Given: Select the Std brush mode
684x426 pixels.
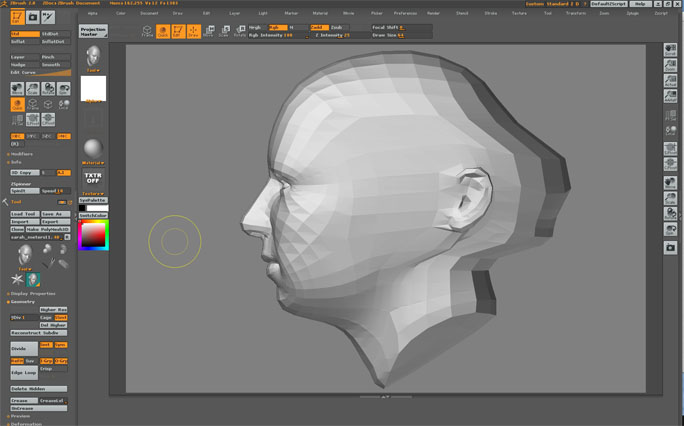Looking at the screenshot, I should pyautogui.click(x=25, y=34).
